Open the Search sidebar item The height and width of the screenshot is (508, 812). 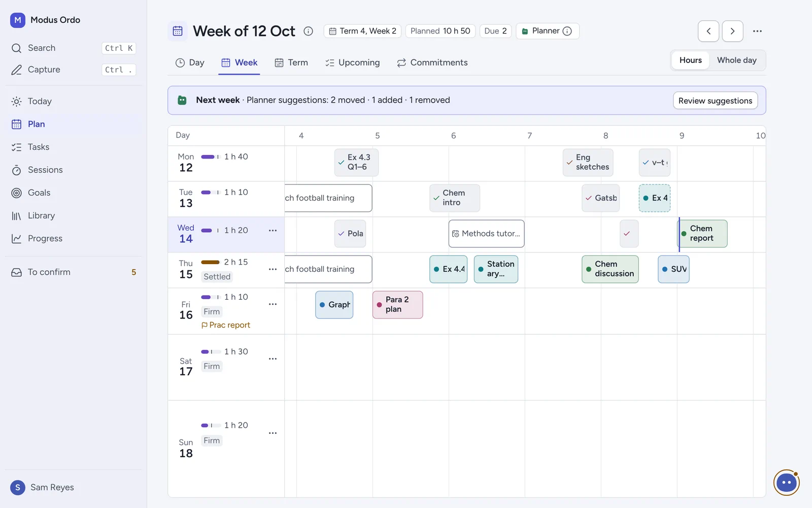(74, 48)
